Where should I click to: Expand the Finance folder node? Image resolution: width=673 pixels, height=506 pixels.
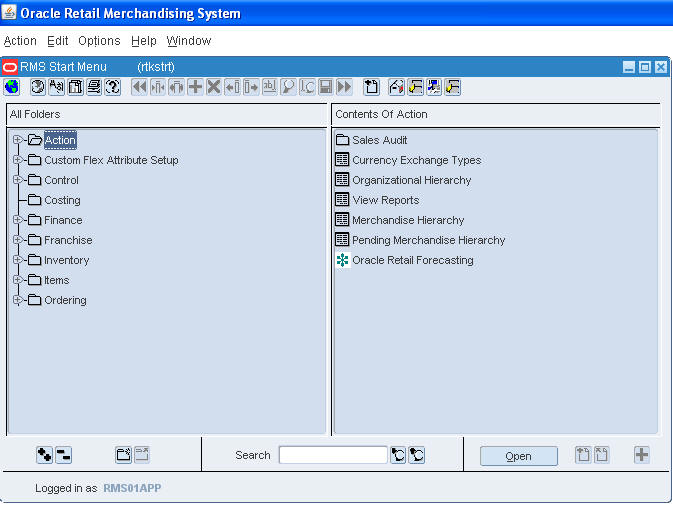point(18,220)
